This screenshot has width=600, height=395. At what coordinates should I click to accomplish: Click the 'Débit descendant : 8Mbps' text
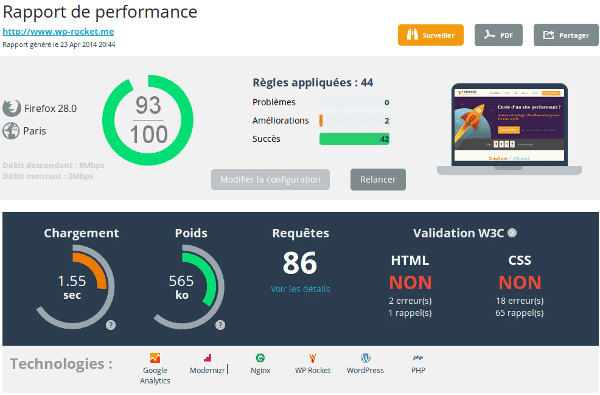(53, 165)
